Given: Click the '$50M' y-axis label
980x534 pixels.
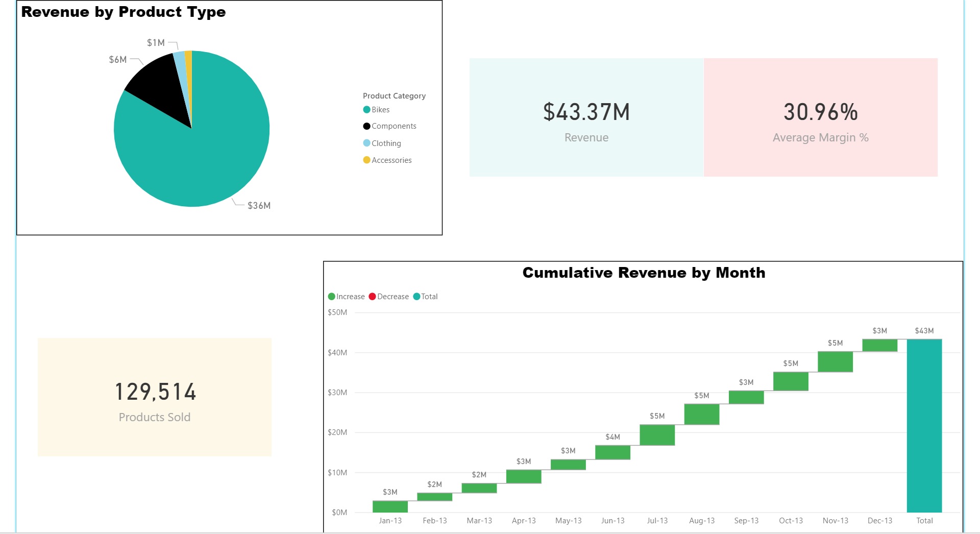Looking at the screenshot, I should [337, 312].
